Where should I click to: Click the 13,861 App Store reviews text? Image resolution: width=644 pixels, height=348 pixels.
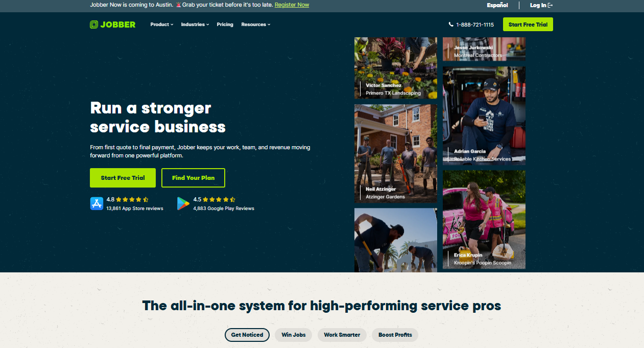(135, 208)
